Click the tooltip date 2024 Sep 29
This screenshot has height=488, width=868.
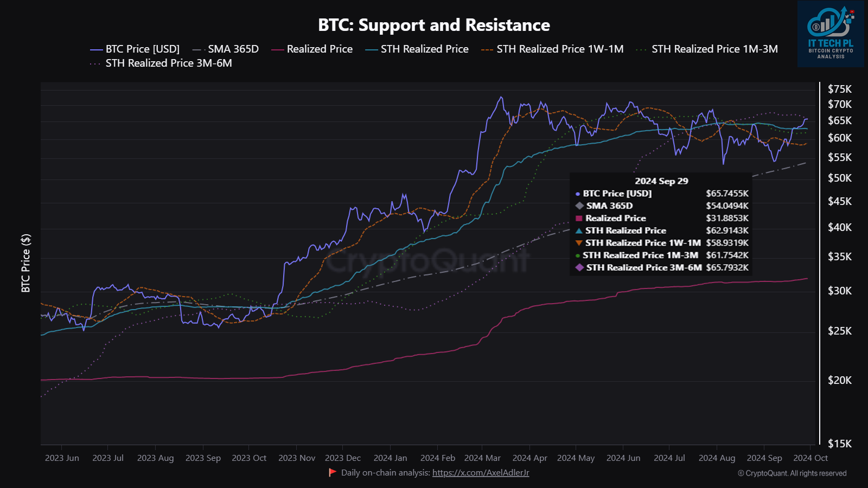(x=661, y=181)
